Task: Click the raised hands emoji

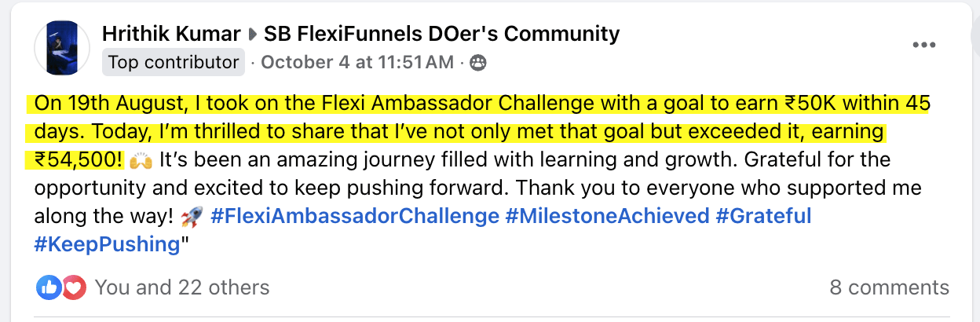Action: point(141,161)
